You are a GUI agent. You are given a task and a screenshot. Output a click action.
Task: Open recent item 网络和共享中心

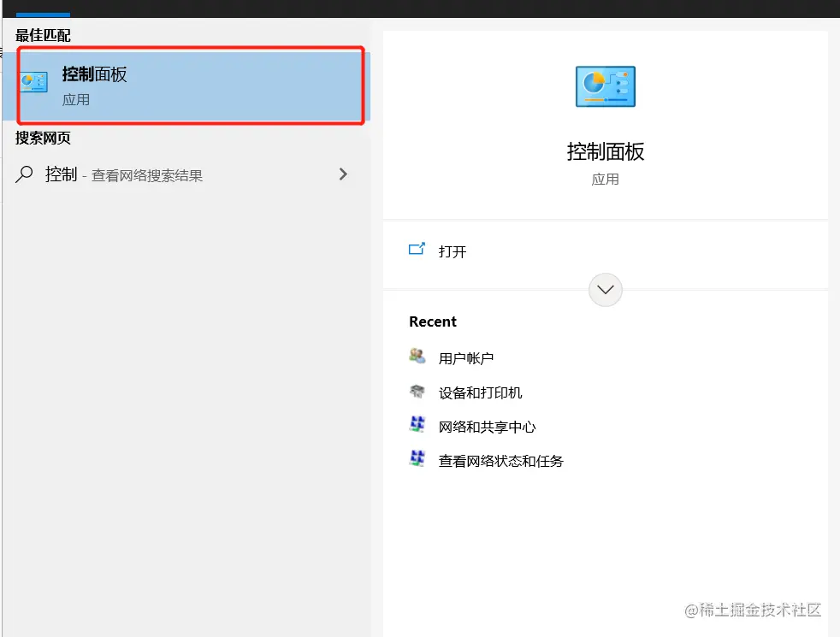(x=487, y=428)
